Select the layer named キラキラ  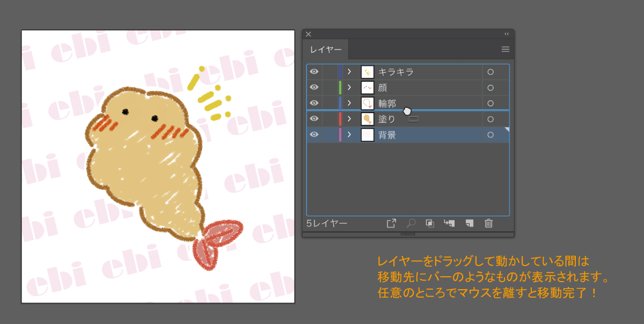coord(396,72)
